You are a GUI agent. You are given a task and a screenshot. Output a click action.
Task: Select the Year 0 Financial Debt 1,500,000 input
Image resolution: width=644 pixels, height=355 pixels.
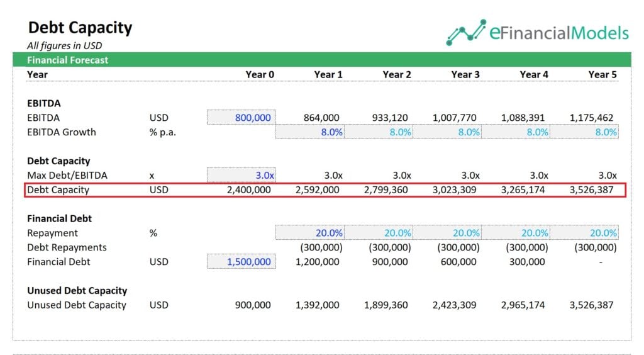[x=241, y=261]
